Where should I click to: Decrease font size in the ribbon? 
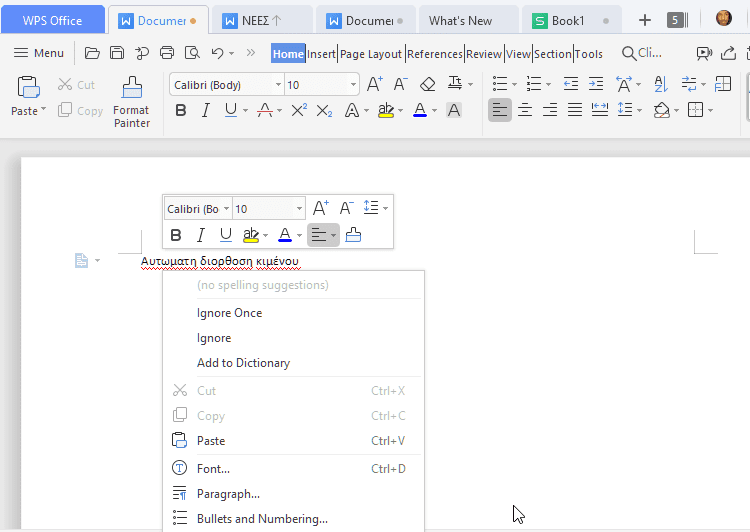tap(400, 85)
